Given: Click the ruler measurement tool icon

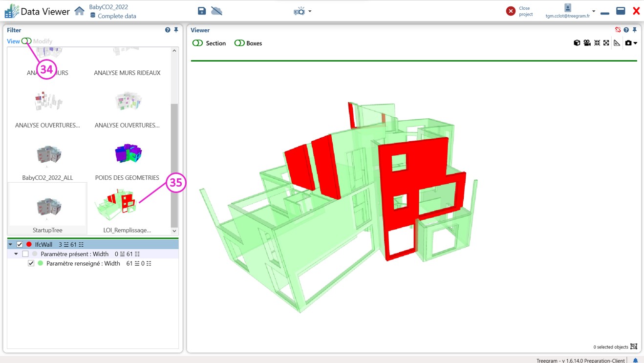Looking at the screenshot, I should point(617,43).
